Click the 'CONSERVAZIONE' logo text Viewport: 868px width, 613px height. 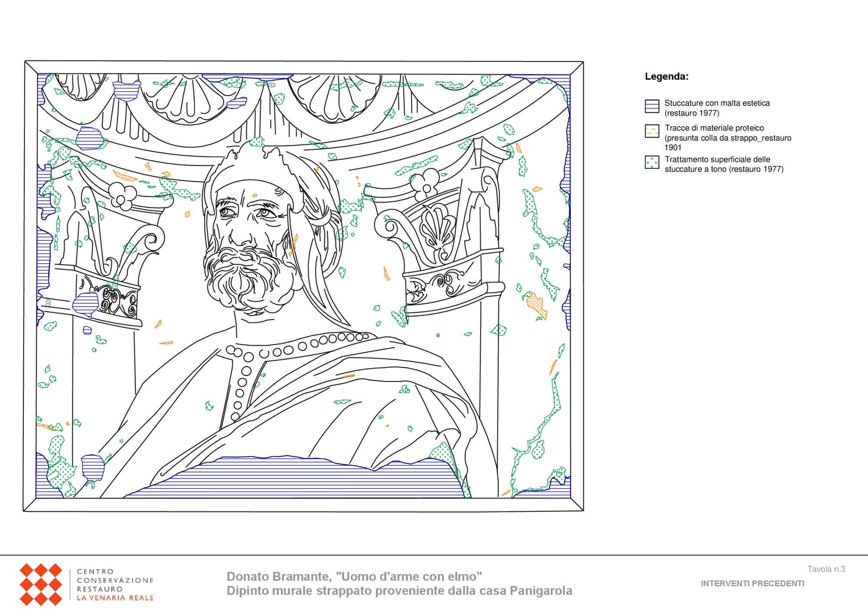pyautogui.click(x=115, y=580)
